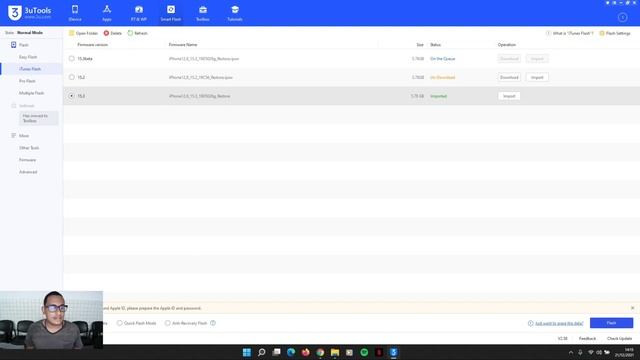Click the Open Folder toolbar button
Viewport: 640px width, 360px height.
[x=83, y=33]
